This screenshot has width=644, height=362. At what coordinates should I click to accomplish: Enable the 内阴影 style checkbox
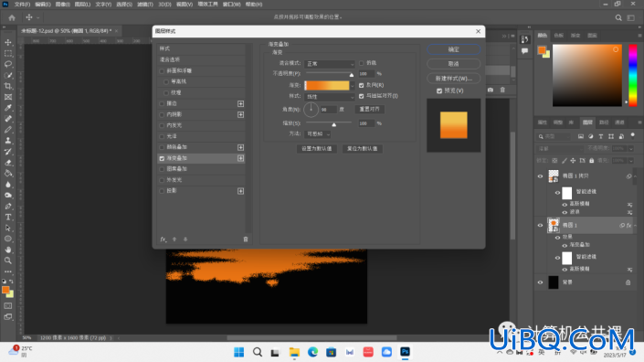162,114
